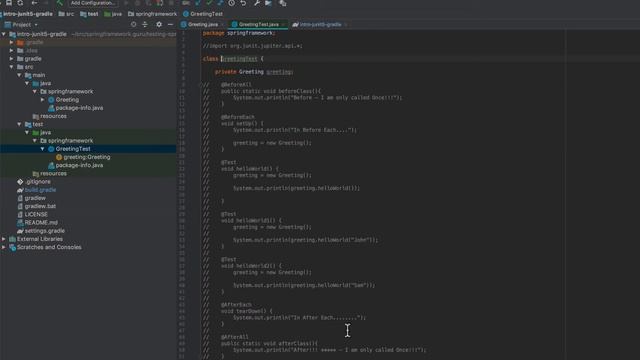Viewport: 640px width, 360px height.
Task: Select the gradlew file
Action: click(35, 198)
